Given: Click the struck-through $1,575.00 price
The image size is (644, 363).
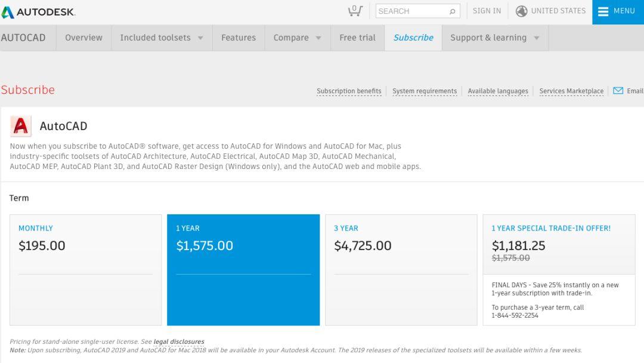Looking at the screenshot, I should click(x=510, y=258).
